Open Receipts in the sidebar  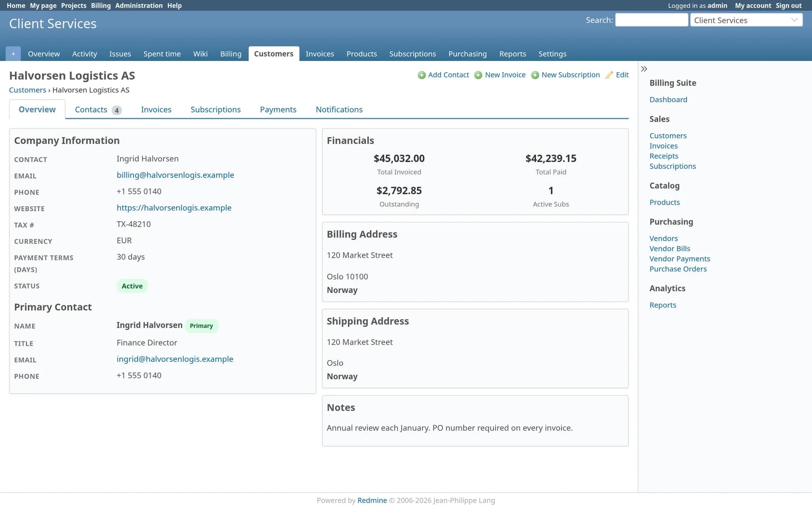(664, 156)
